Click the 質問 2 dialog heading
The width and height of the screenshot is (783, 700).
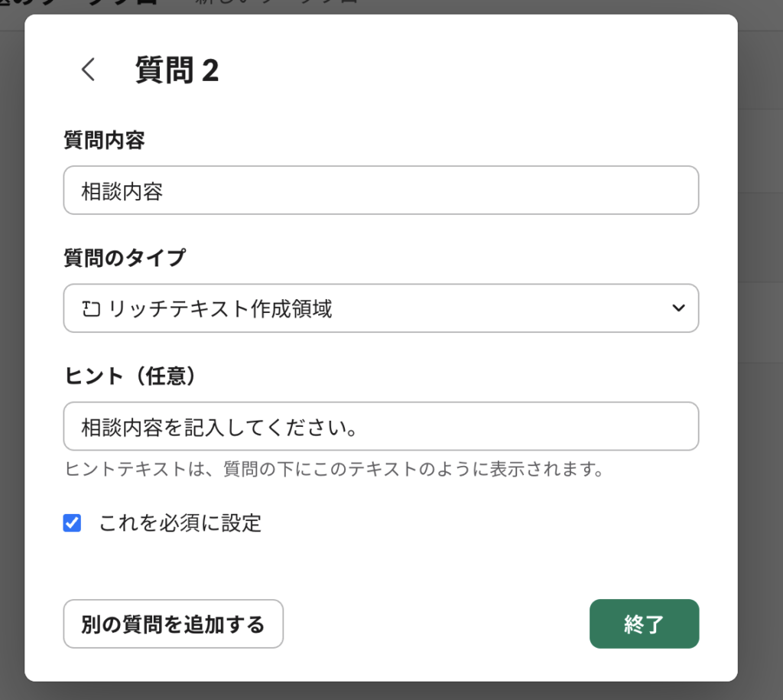click(177, 70)
